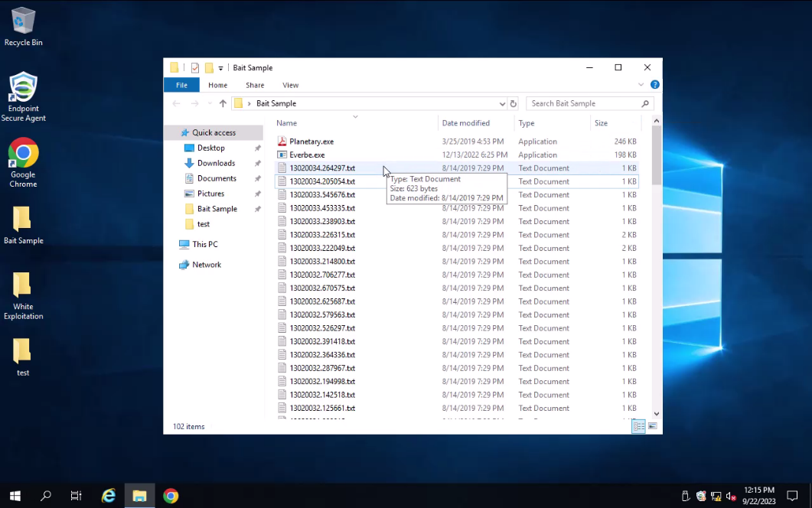Open Endpoint Secure Agent desktop shortcut
The height and width of the screenshot is (508, 812).
[23, 97]
